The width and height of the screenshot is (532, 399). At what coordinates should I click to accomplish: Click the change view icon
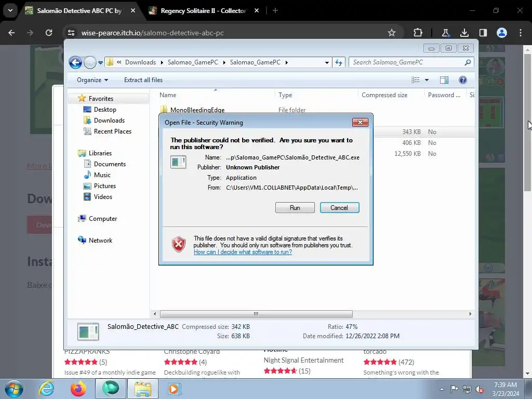[x=415, y=80]
